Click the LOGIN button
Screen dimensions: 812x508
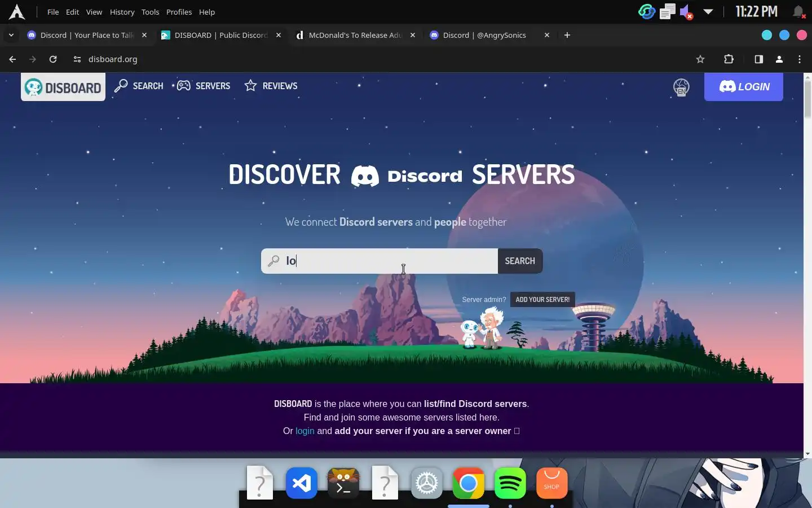click(743, 86)
